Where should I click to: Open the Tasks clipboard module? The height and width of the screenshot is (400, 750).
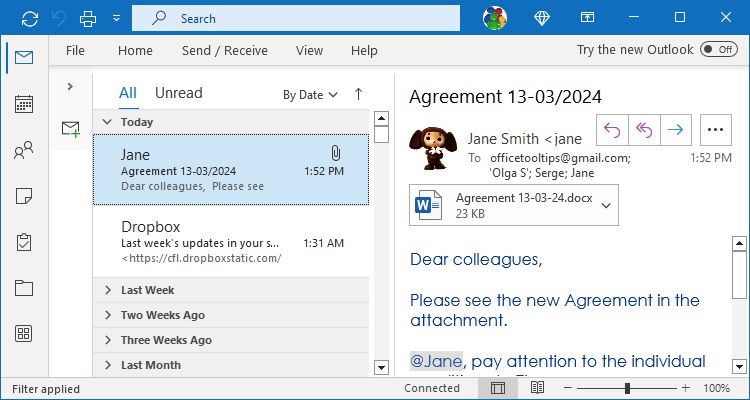(x=24, y=242)
